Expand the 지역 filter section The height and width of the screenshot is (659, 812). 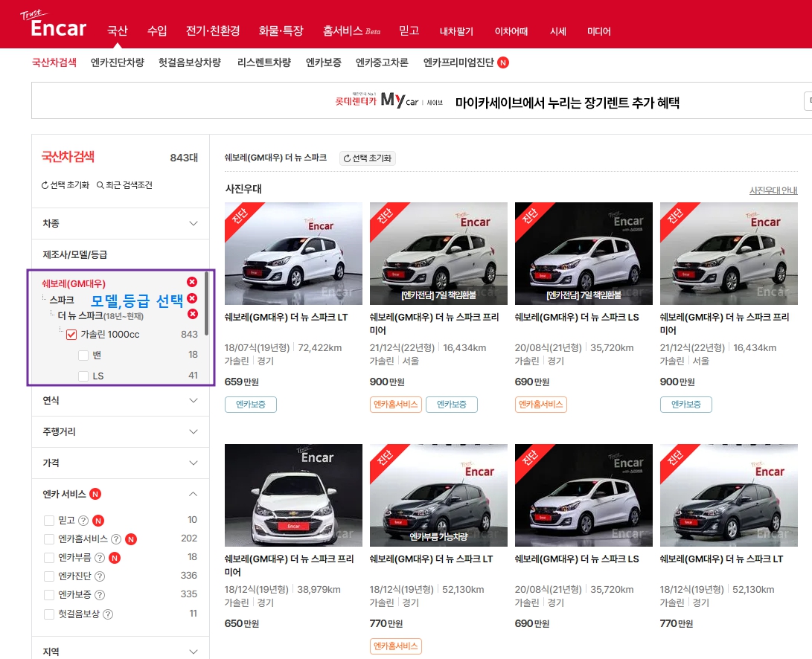[120, 652]
